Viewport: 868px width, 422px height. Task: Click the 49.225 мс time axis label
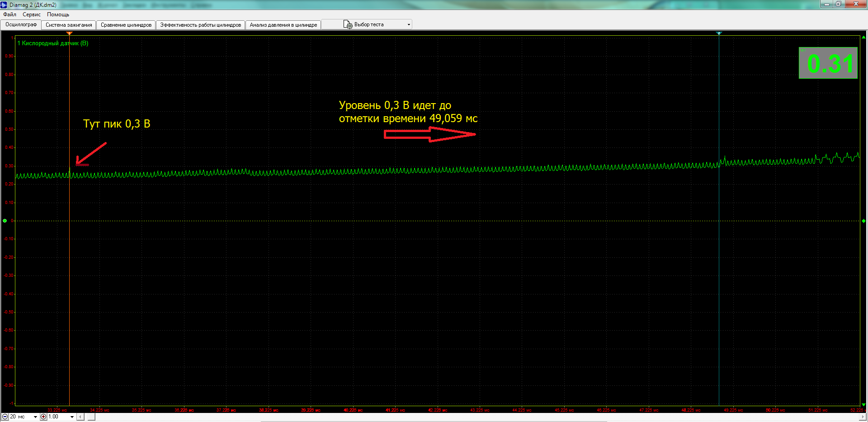[x=733, y=410]
